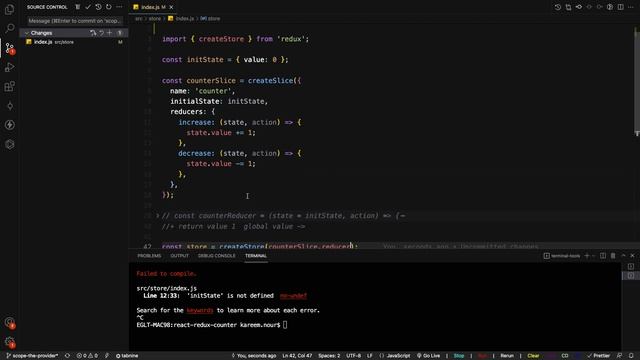Close the terminal panel
The width and height of the screenshot is (640, 360).
633,256
